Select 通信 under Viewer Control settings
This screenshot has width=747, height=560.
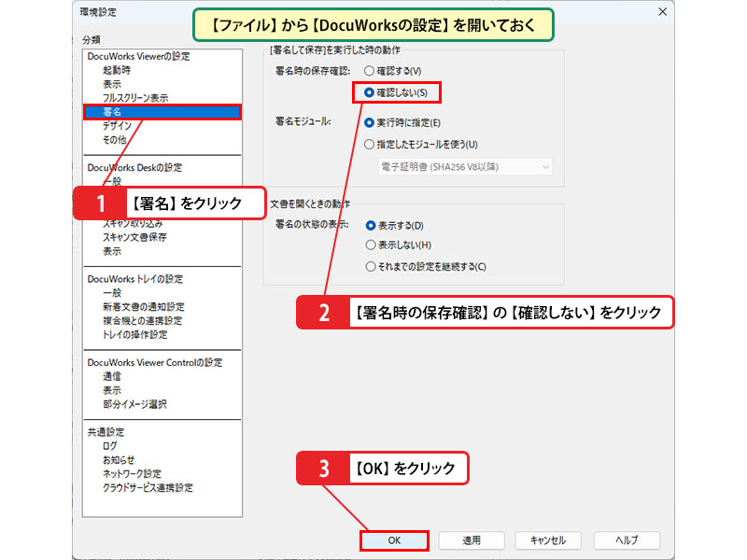coord(112,376)
